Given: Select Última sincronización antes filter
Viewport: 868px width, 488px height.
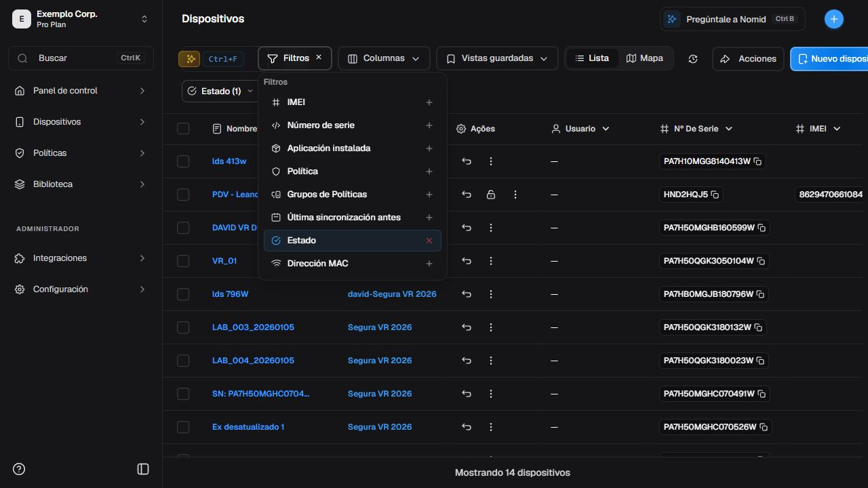Looking at the screenshot, I should click(x=352, y=218).
